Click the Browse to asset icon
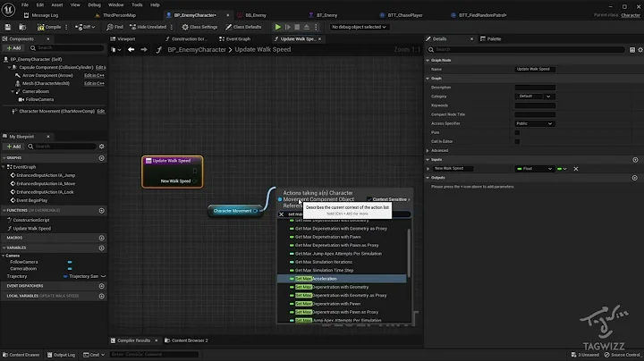This screenshot has width=644, height=361. [22, 27]
